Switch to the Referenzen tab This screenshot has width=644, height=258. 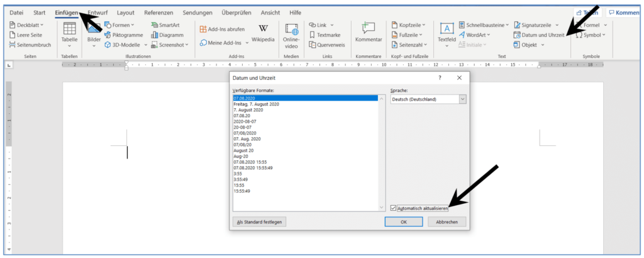pyautogui.click(x=158, y=13)
